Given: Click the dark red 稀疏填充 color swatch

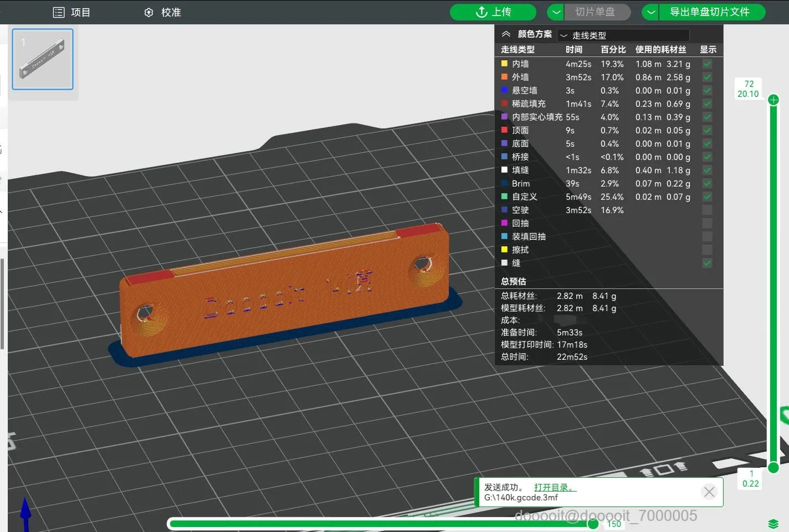Looking at the screenshot, I should pyautogui.click(x=504, y=104).
